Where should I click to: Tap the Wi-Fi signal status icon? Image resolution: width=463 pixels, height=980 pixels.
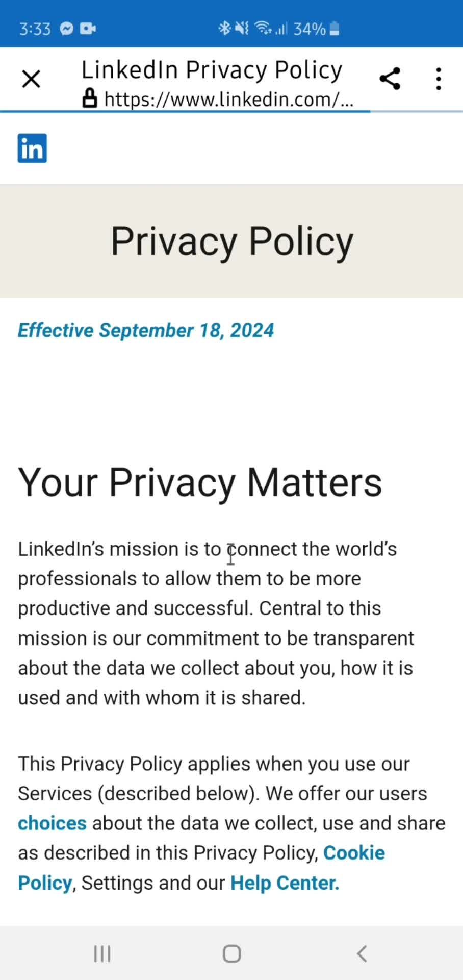tap(263, 29)
